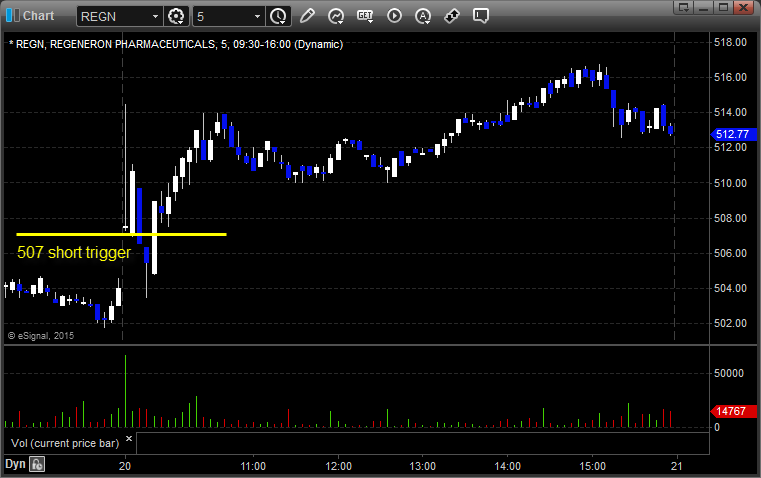Remove the Vol study with its X
Image resolution: width=761 pixels, height=478 pixels.
[x=129, y=439]
